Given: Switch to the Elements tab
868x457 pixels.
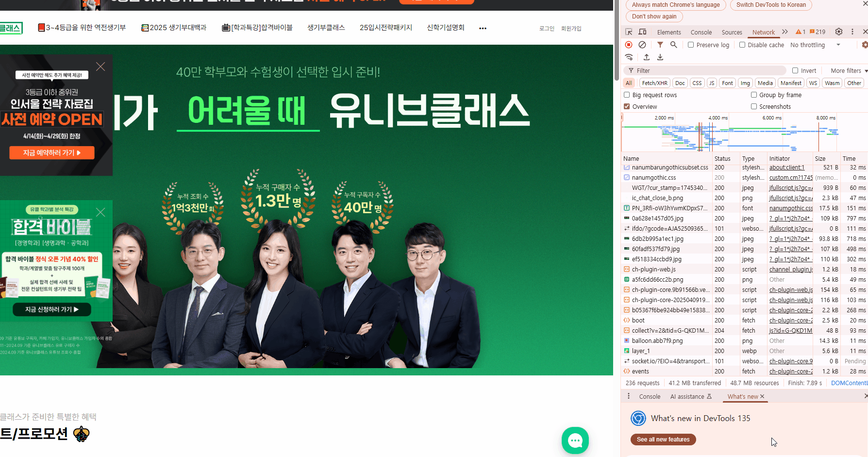Looking at the screenshot, I should point(669,32).
